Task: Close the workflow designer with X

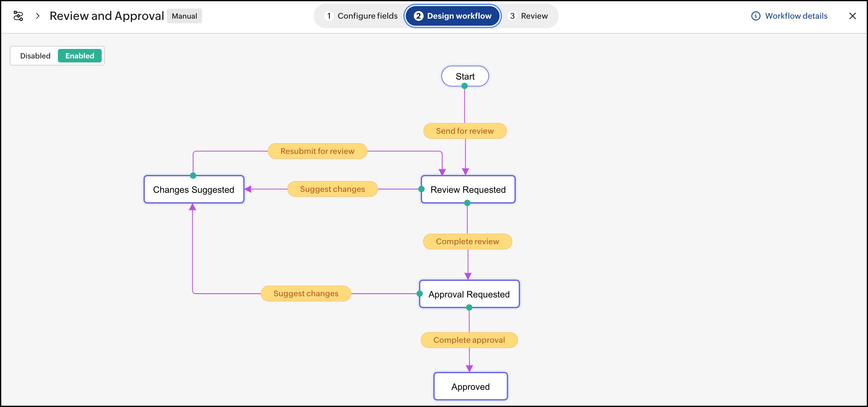Action: 852,16
